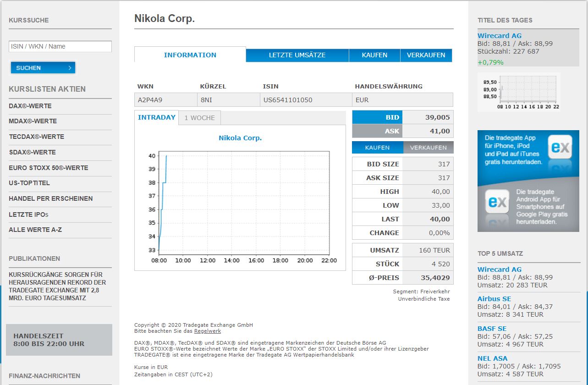The image size is (588, 385).
Task: Open ALLE WERTE A-Z listing
Action: 35,230
